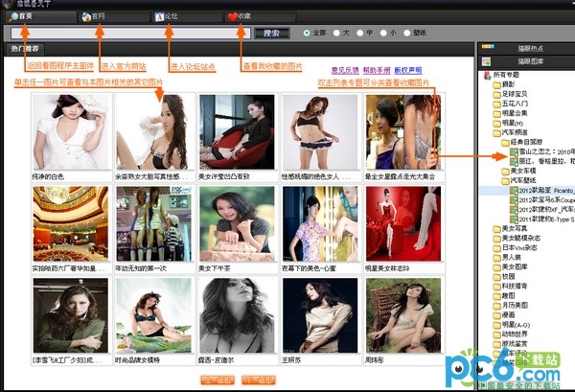Expand the 美女图库 folder
Screen dimensions: 575x392
pos(496,267)
